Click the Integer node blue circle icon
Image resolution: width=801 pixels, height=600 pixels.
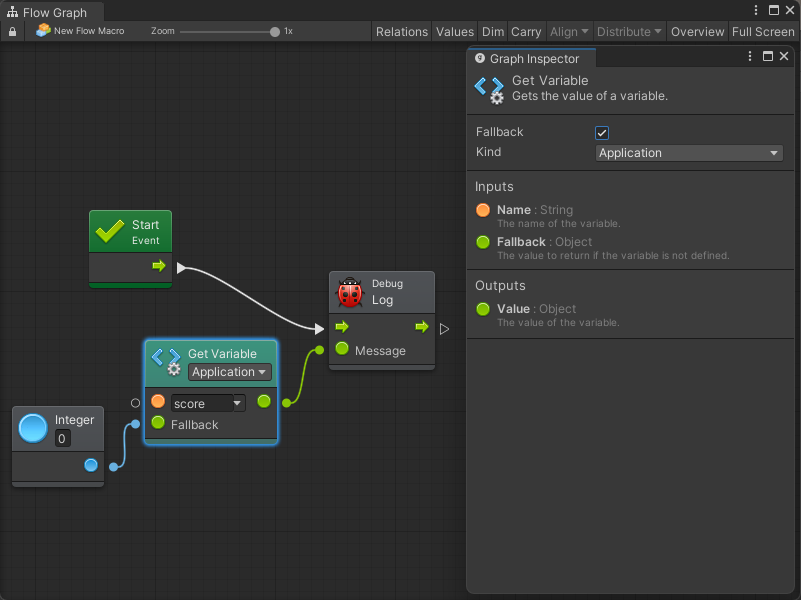[33, 428]
